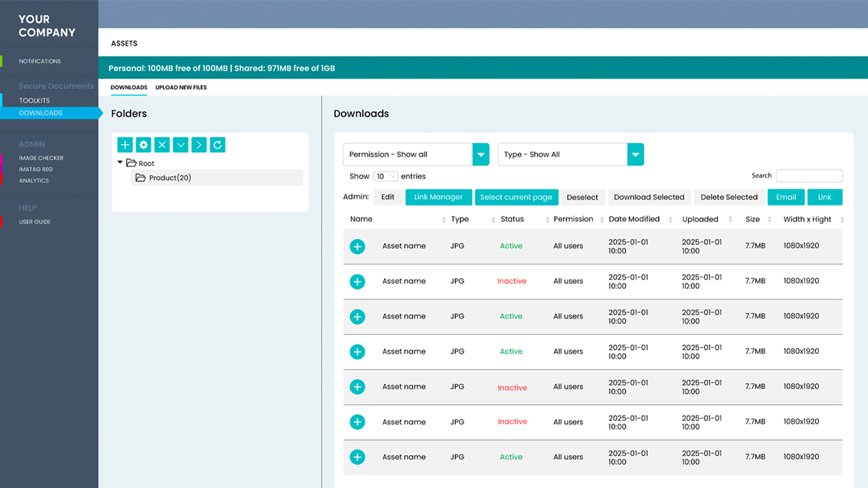
Task: Switch to the Downloads tab
Action: [x=129, y=87]
